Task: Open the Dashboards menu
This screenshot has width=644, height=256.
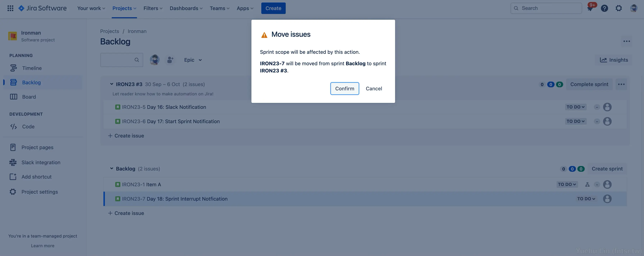Action: pyautogui.click(x=186, y=8)
